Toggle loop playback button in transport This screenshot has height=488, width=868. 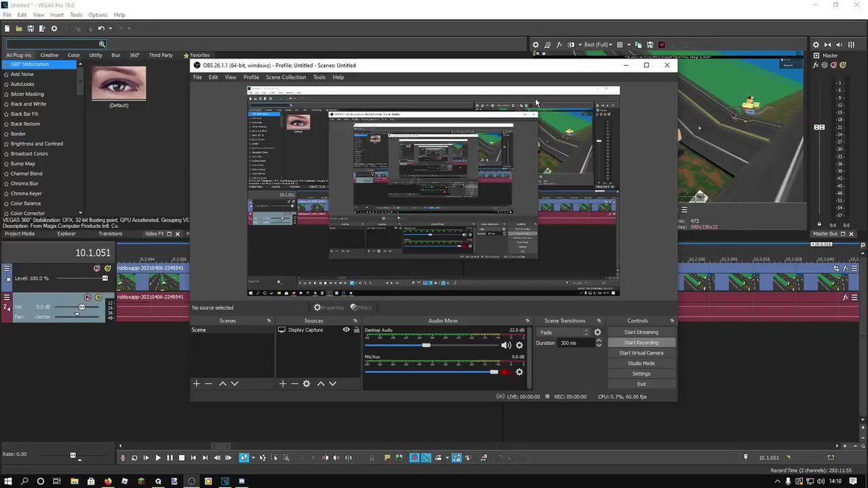click(x=135, y=458)
